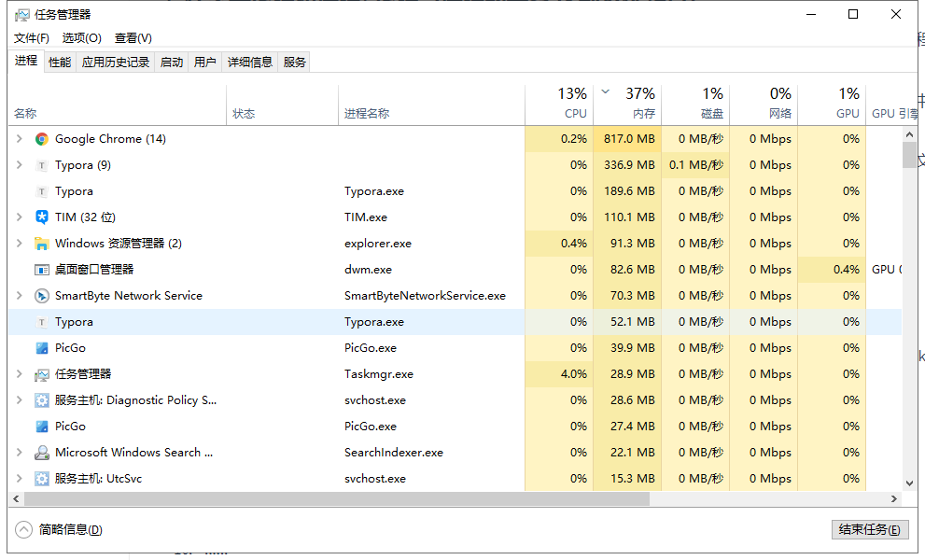Click the vertical scrollbar thumb
This screenshot has width=925, height=560.
tap(909, 155)
